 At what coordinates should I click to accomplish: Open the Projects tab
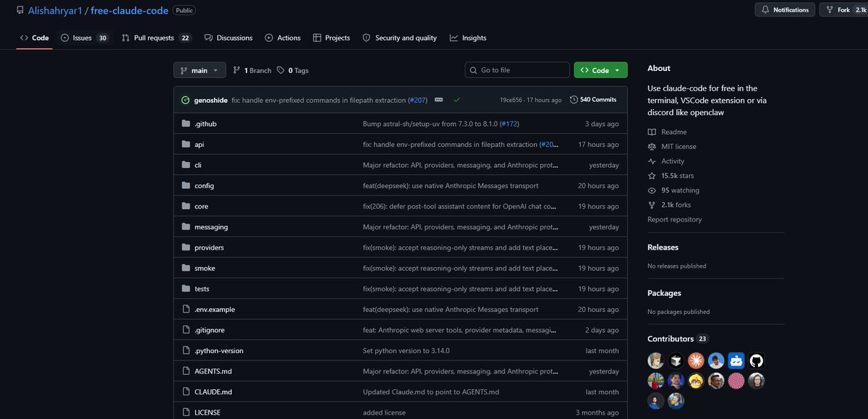point(331,38)
